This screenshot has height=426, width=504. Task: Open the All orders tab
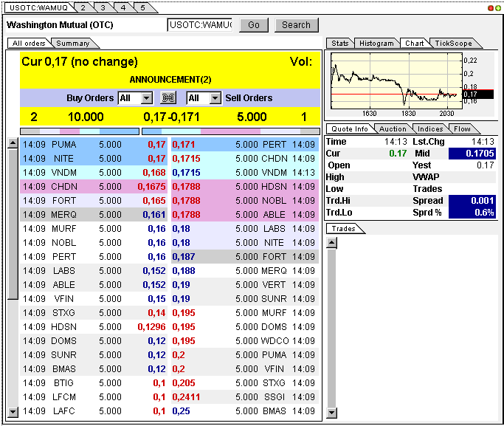(29, 43)
